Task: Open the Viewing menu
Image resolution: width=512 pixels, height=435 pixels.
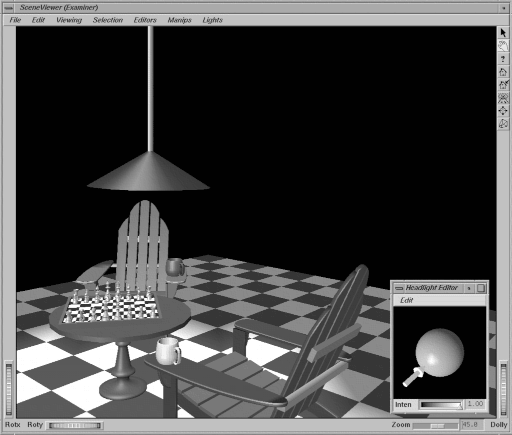Action: coord(69,20)
